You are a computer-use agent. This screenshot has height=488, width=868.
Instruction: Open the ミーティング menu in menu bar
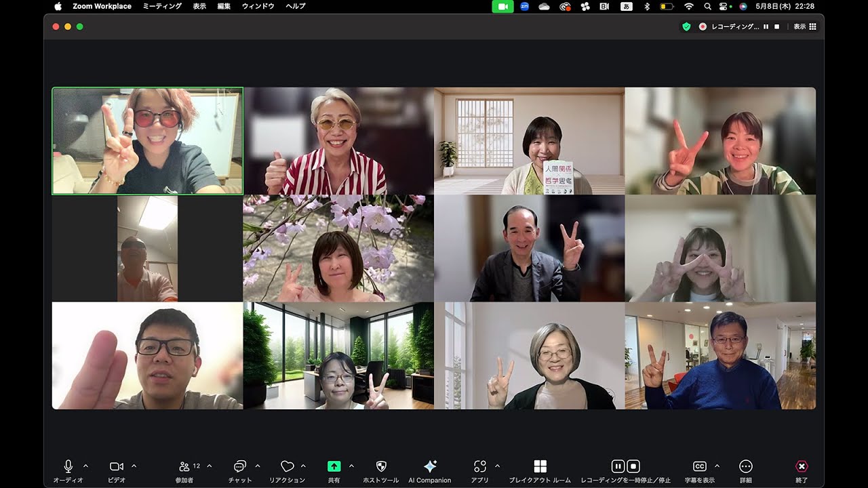tap(162, 6)
